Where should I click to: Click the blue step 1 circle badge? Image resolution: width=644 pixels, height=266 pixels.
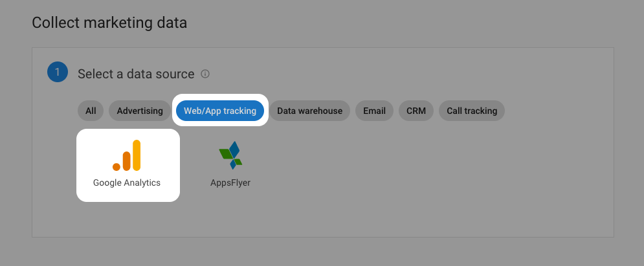[58, 72]
